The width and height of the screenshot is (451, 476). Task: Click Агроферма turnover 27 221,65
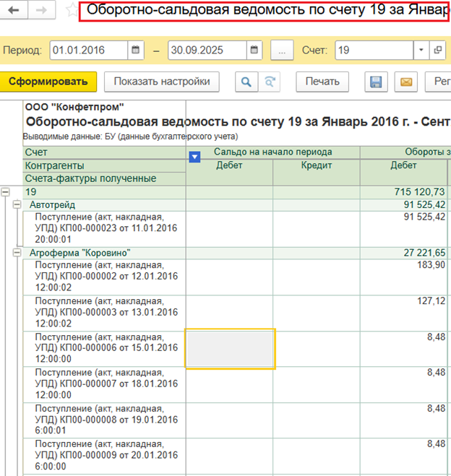[424, 253]
